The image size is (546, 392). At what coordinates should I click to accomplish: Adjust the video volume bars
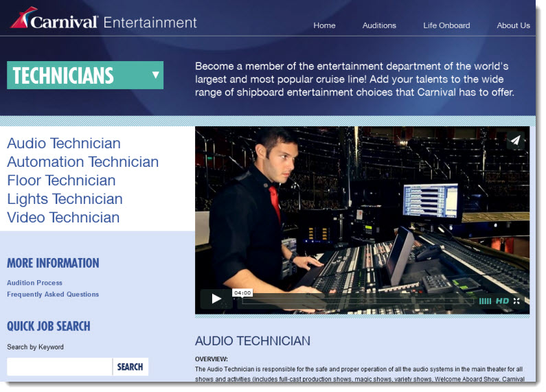[485, 301]
